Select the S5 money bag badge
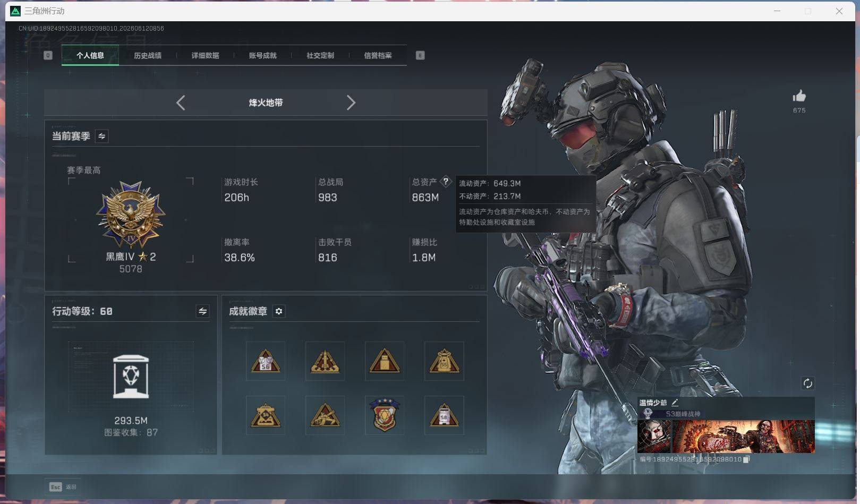Viewport: 860px width, 504px height. (444, 361)
